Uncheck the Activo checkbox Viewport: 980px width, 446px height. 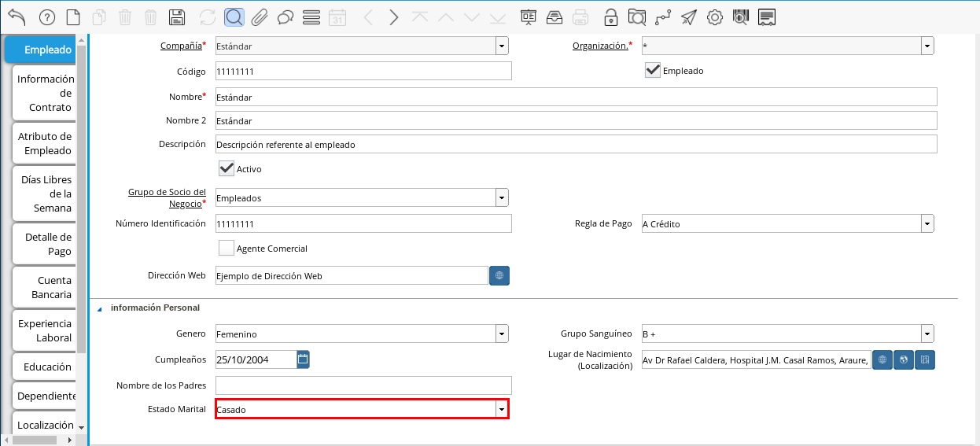click(x=227, y=168)
